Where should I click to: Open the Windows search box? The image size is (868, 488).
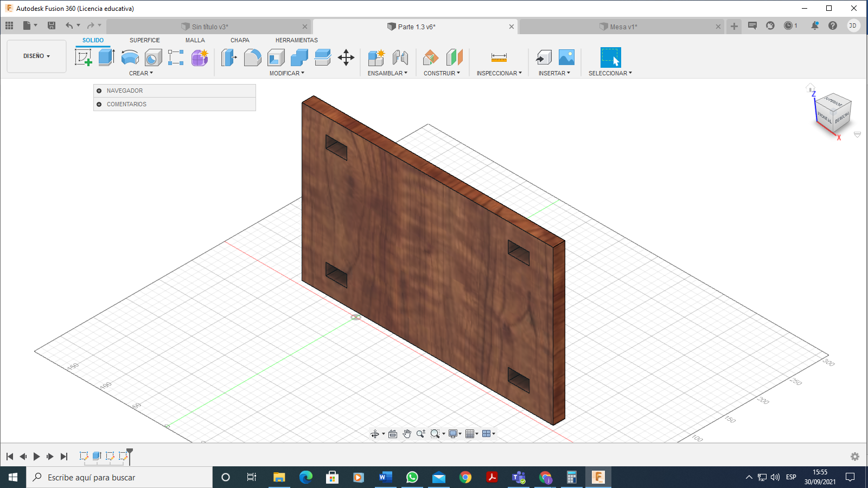pos(119,477)
